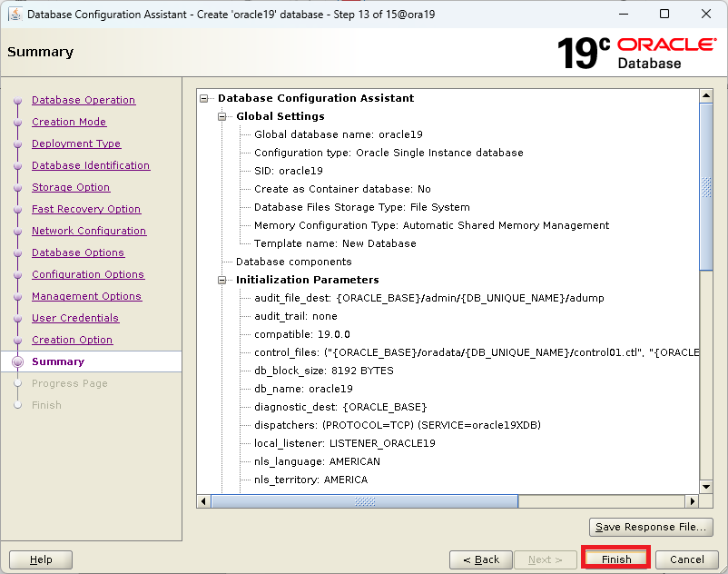The width and height of the screenshot is (728, 574).
Task: Select the current Summary step
Action: click(x=58, y=361)
